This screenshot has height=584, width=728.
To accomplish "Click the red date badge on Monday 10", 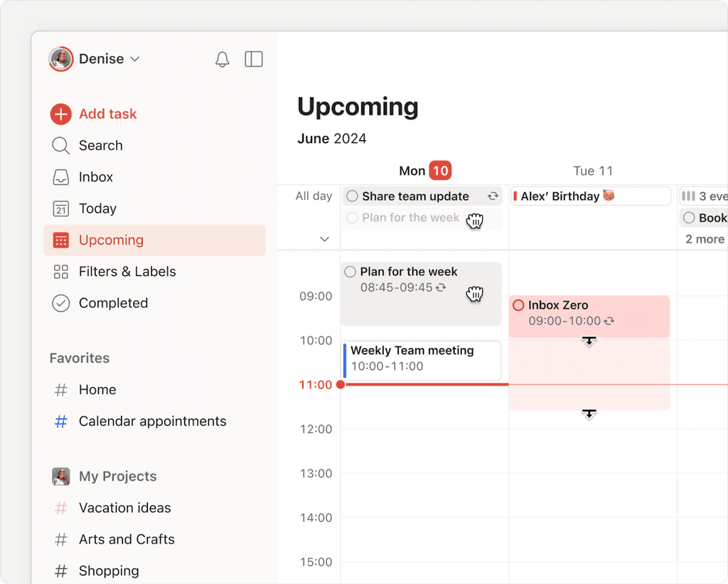I will click(441, 171).
